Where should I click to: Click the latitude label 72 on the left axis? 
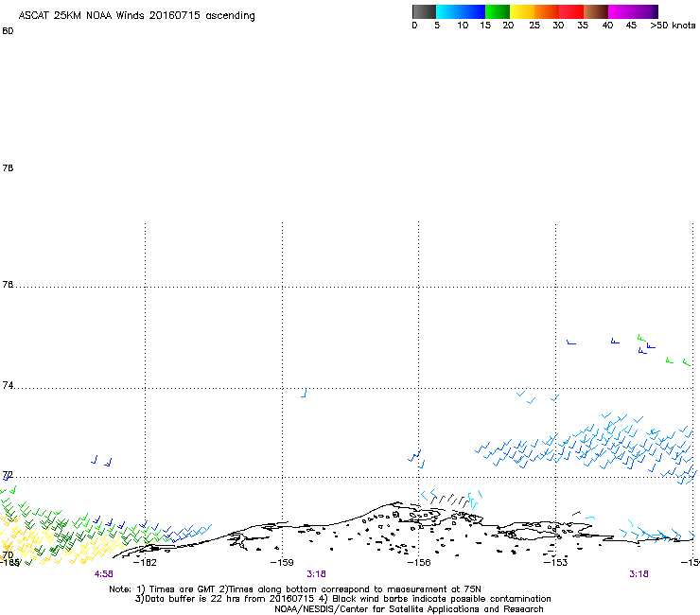[x=8, y=475]
